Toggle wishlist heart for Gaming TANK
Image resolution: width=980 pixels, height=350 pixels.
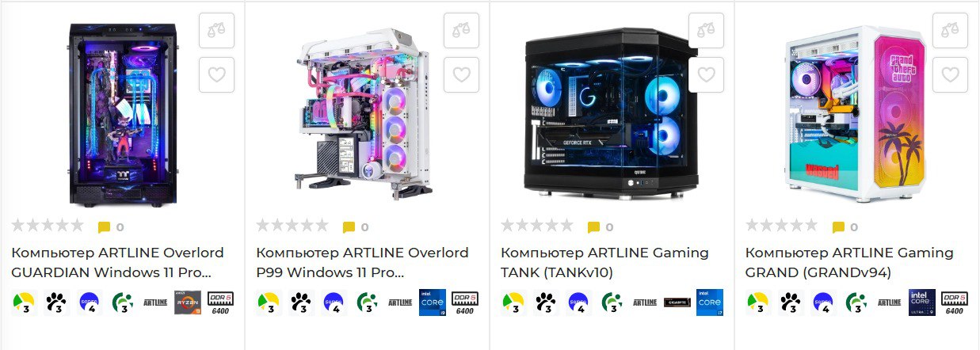(x=706, y=74)
